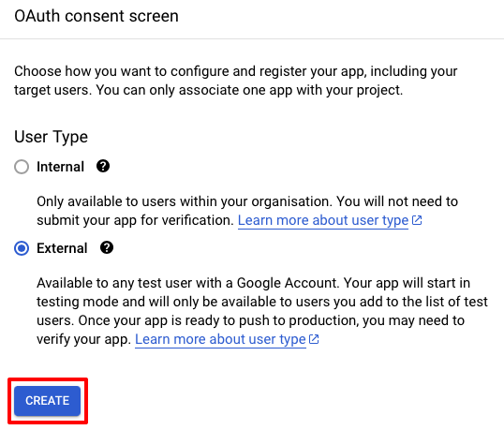Click the Internal option label

(61, 167)
